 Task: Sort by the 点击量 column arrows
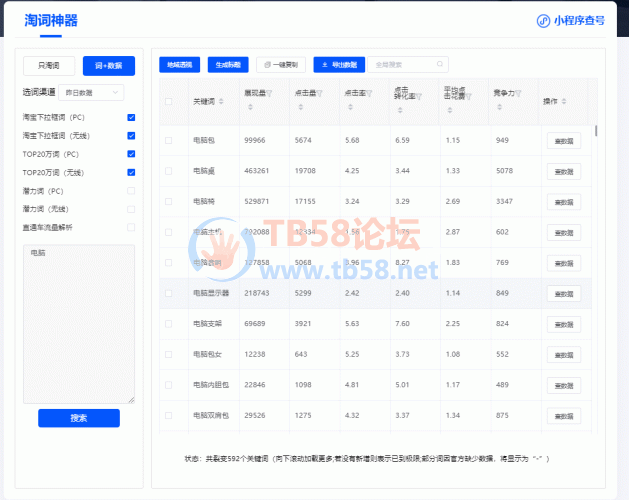click(x=300, y=107)
